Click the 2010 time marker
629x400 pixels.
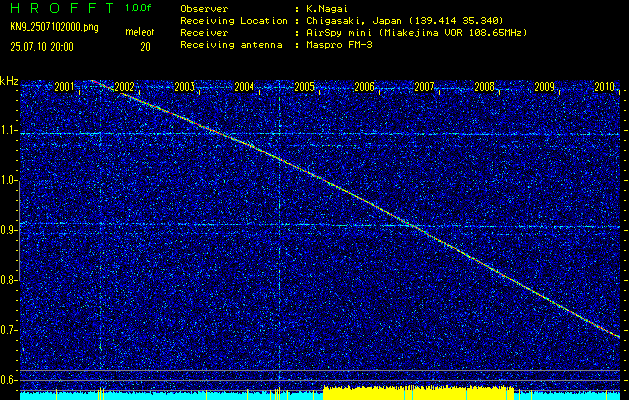pos(605,87)
